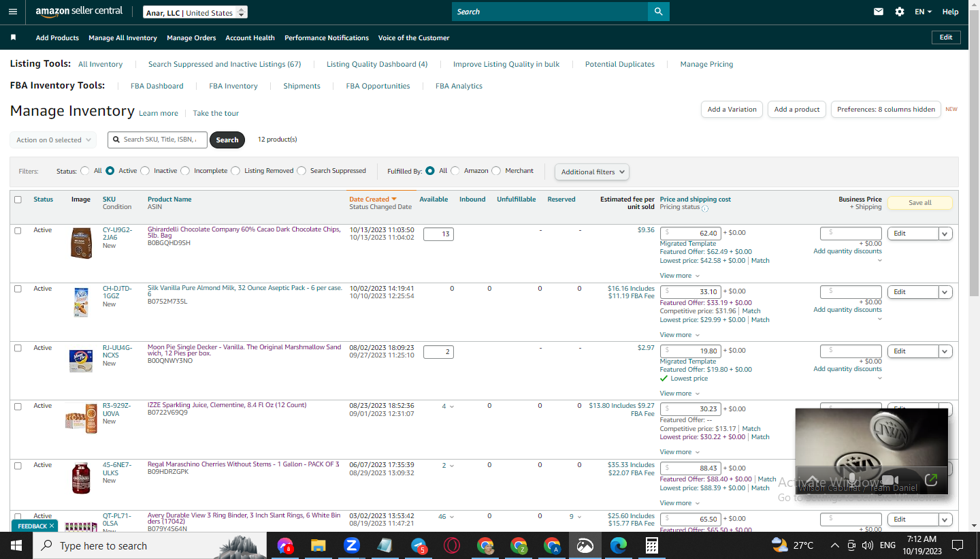980x559 pixels.
Task: Expand View more for the Ghirardelli row
Action: point(679,276)
